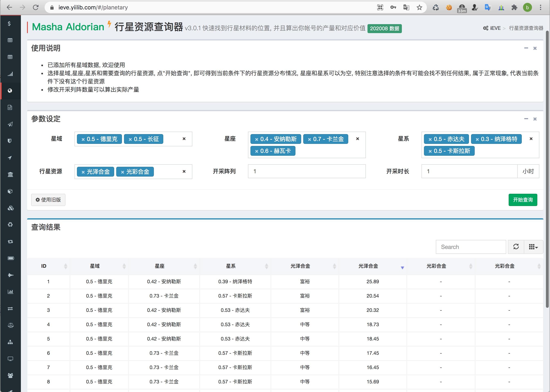The image size is (550, 392).
Task: Open the monitor sidebar icon
Action: [10, 359]
